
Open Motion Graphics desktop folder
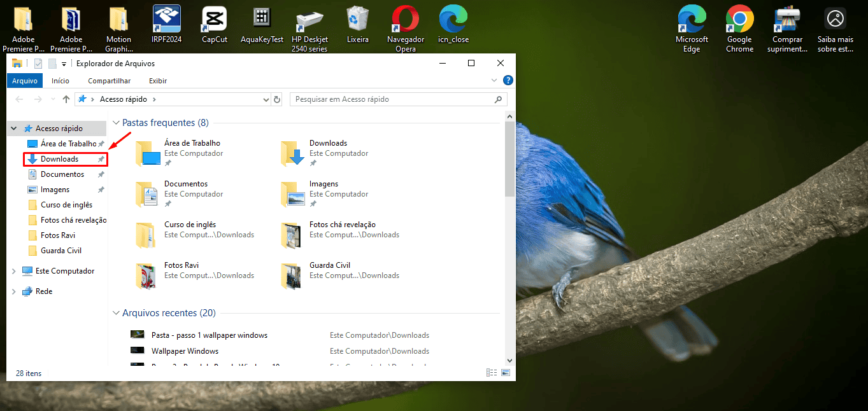[x=118, y=29]
